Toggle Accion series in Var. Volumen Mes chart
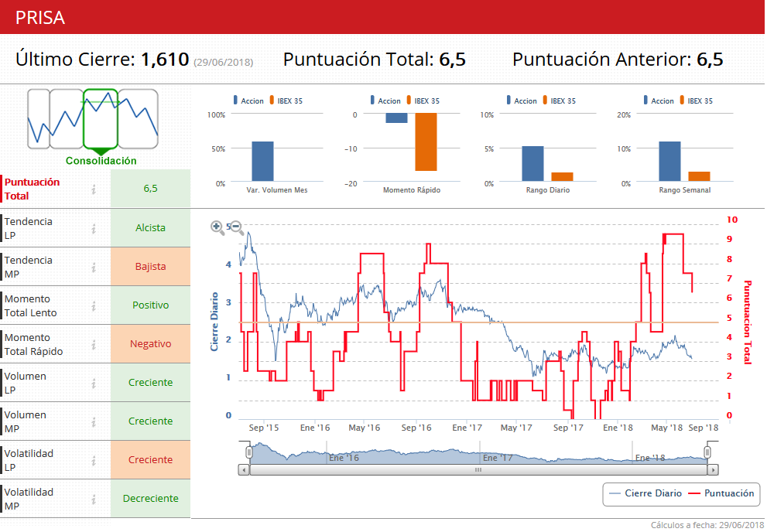This screenshot has width=767, height=532. 248,101
